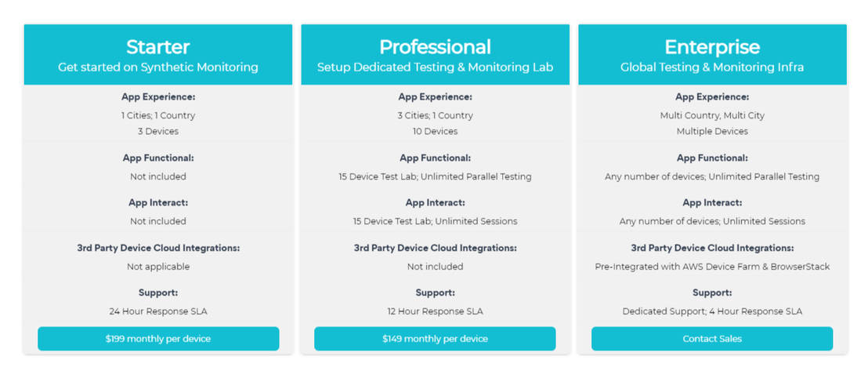
Task: Select the Enterprise plan heading
Action: (712, 47)
